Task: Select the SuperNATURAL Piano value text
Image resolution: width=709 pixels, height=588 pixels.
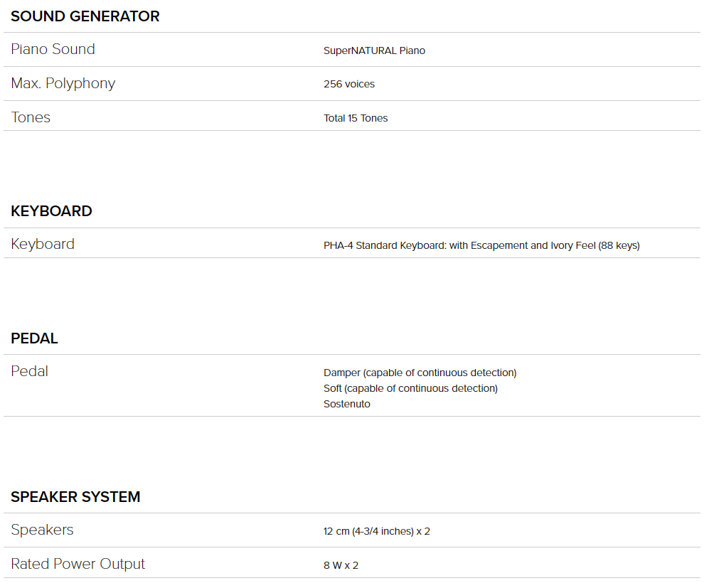Action: click(x=374, y=50)
